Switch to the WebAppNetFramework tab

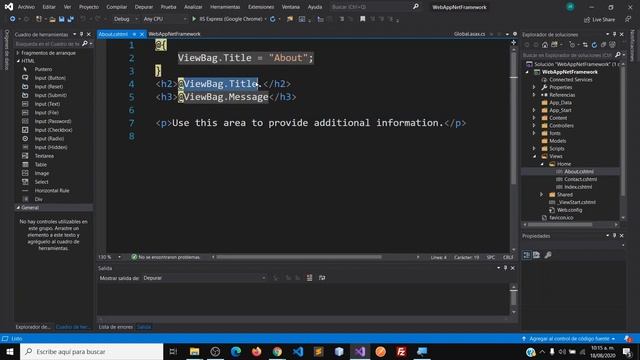[174, 34]
